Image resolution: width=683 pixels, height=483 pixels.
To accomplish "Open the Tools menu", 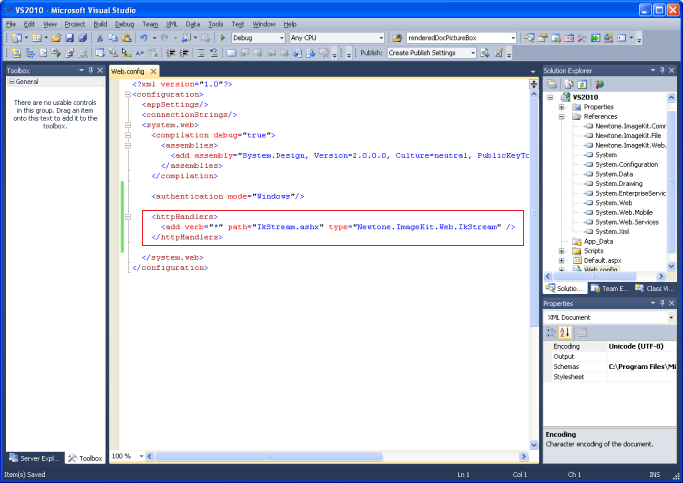I will [x=216, y=24].
